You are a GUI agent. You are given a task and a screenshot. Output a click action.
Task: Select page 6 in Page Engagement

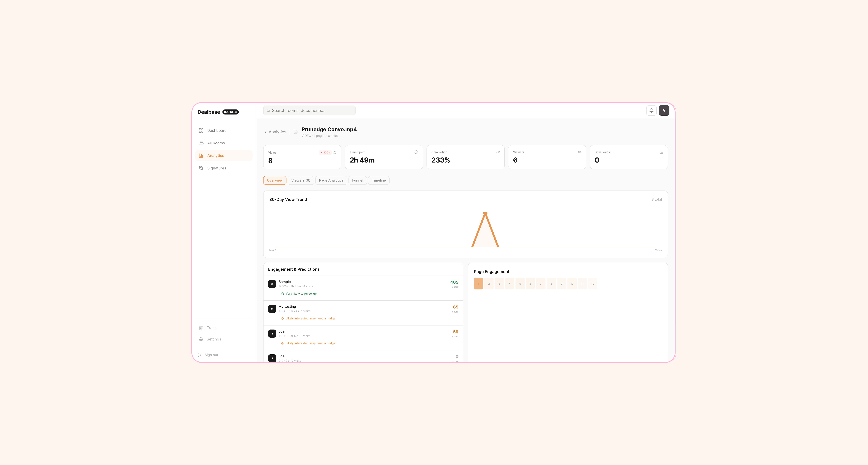click(x=530, y=284)
